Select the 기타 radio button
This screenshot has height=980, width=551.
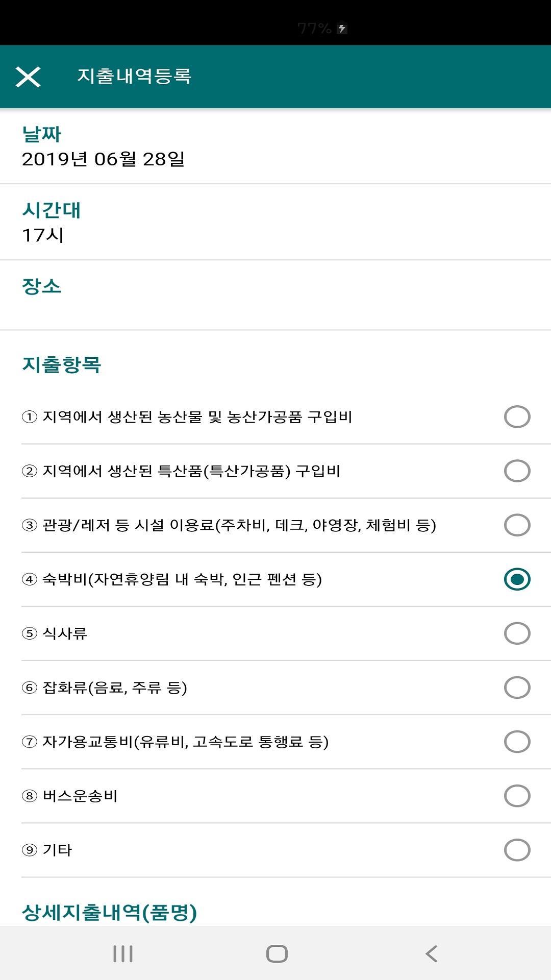517,850
